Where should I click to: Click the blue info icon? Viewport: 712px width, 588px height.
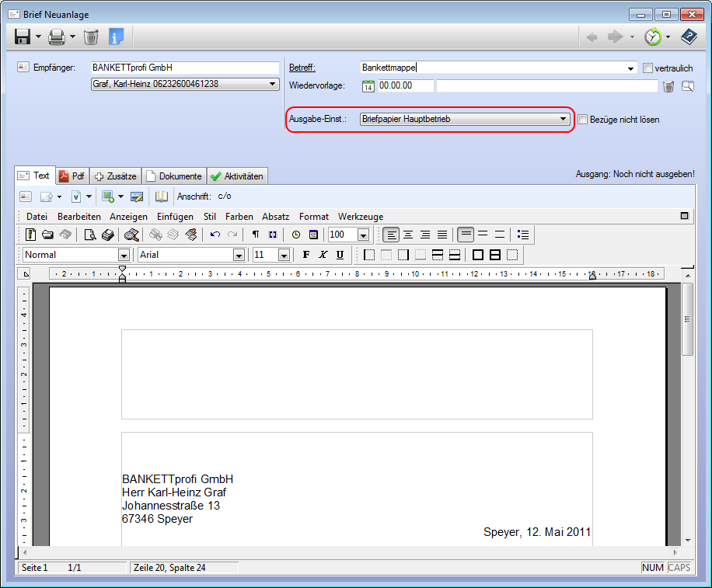[x=117, y=37]
